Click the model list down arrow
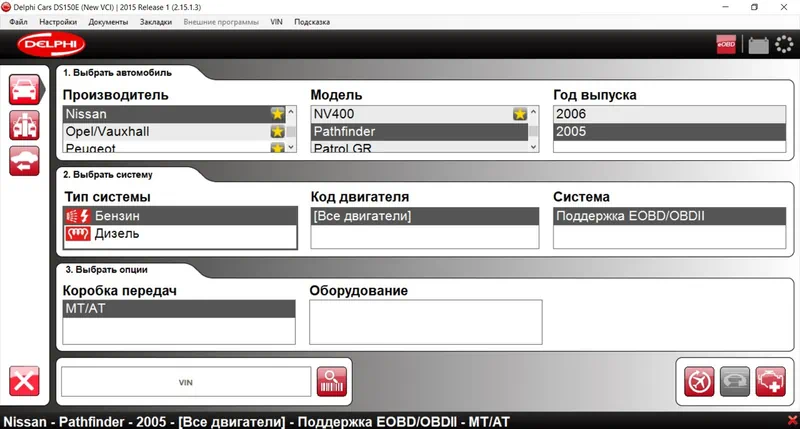Image resolution: width=800 pixels, height=429 pixels. (533, 147)
